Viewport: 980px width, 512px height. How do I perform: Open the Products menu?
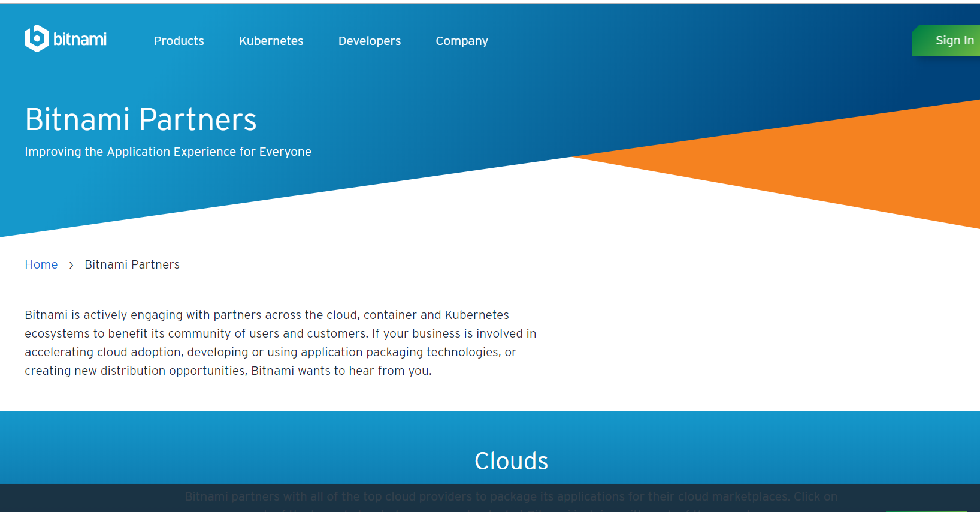coord(179,41)
